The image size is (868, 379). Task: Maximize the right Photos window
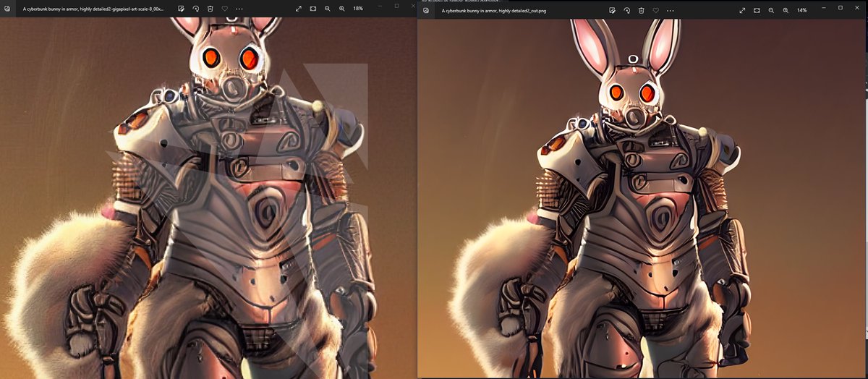841,7
